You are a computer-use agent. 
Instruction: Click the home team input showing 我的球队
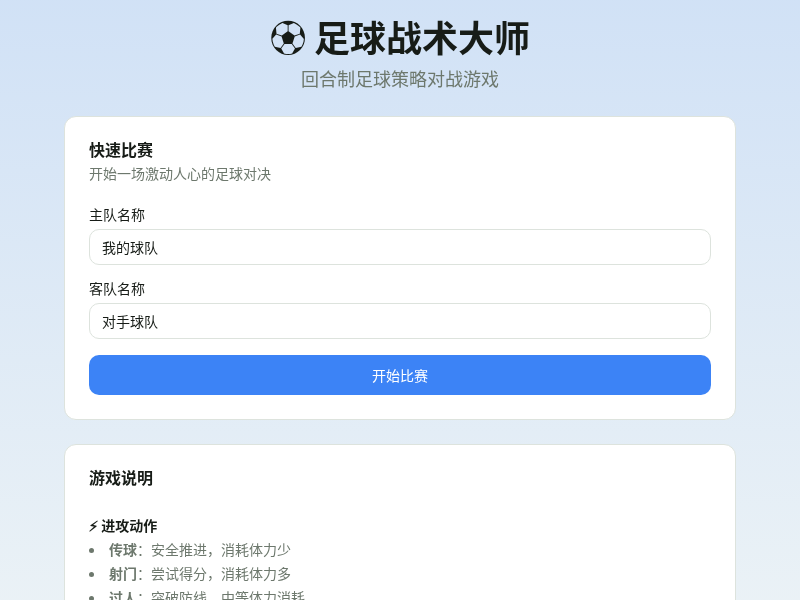point(399,247)
